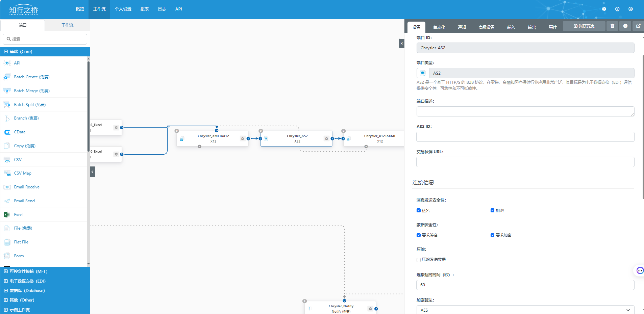Viewport: 644px width, 314px height.
Task: Open panel in new window icon
Action: coord(638,26)
